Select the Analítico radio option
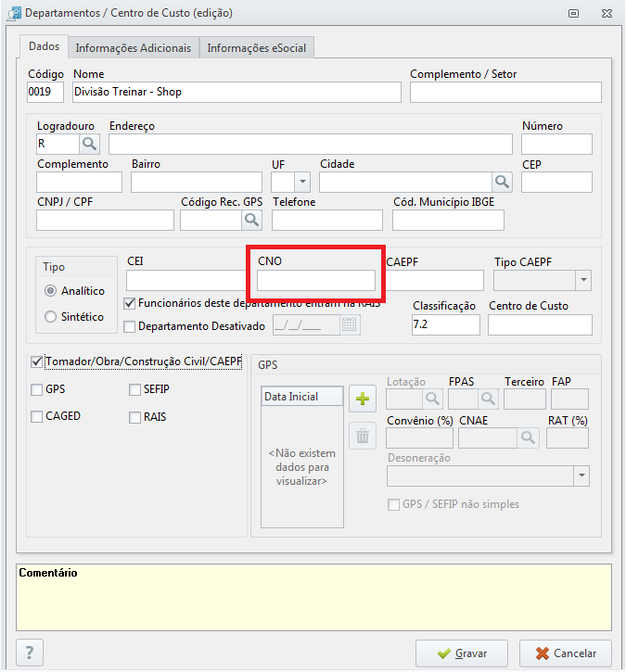626x672 pixels. 51,291
